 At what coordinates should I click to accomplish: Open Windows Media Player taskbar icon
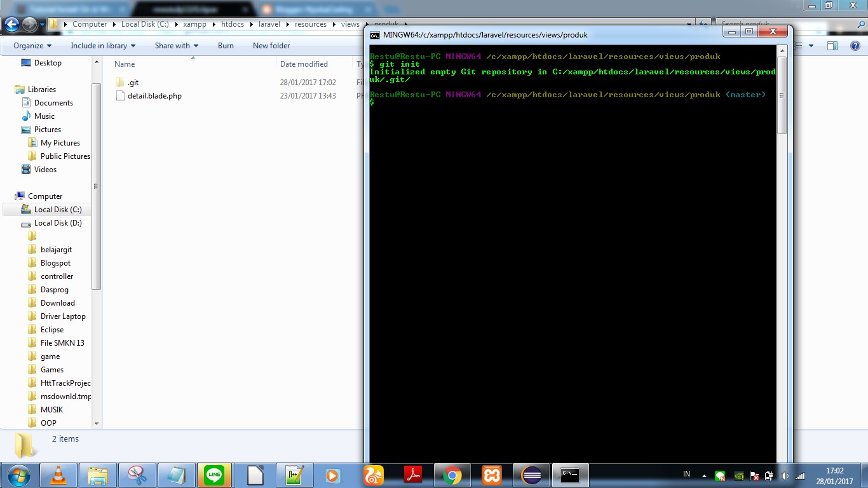[x=333, y=475]
